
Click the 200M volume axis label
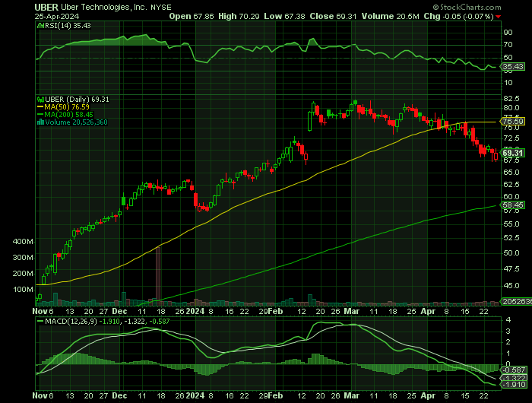tap(23, 274)
